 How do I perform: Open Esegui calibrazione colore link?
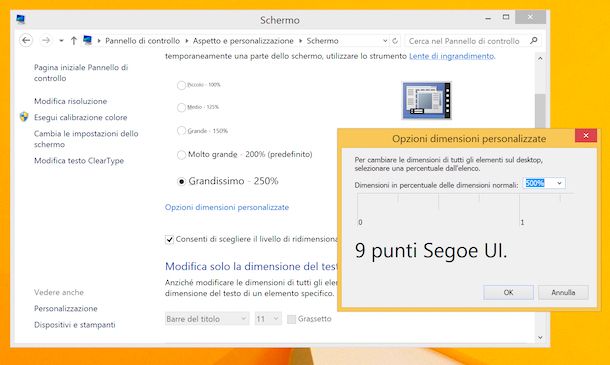81,117
